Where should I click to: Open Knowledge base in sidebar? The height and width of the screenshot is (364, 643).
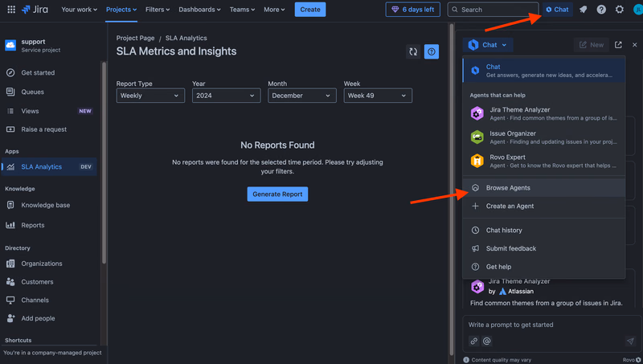49,205
